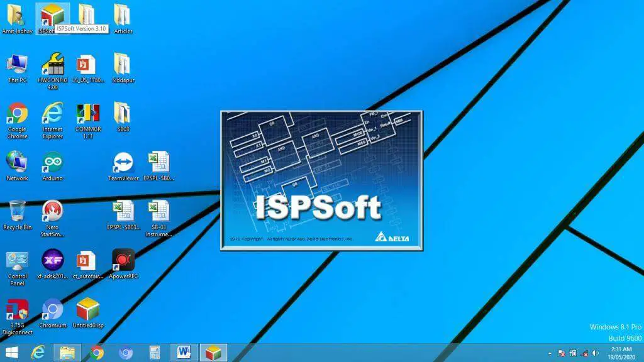Open the Network desktop icon
This screenshot has height=362, width=644.
coord(17,166)
